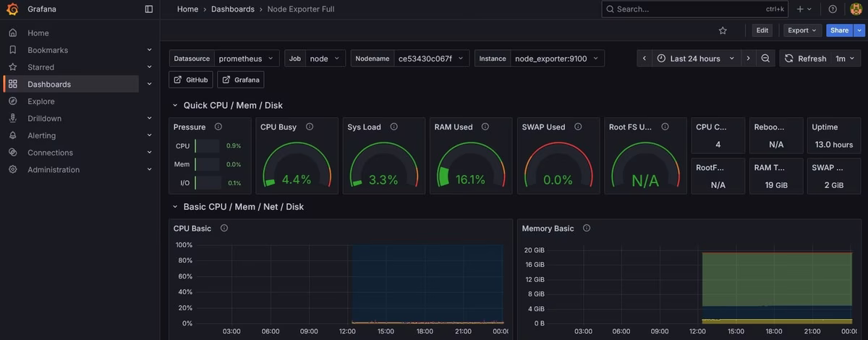Click the Edit dashboard button
Screen dimensions: 868x340
(x=762, y=30)
